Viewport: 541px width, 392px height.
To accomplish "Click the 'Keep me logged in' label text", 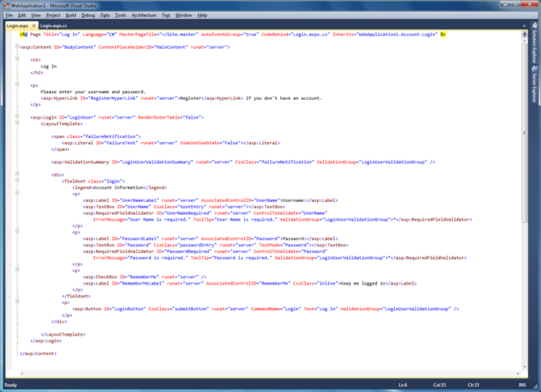I will (x=363, y=283).
